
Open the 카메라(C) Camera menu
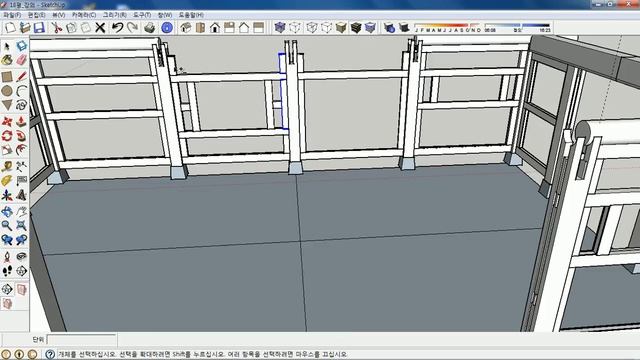point(84,15)
